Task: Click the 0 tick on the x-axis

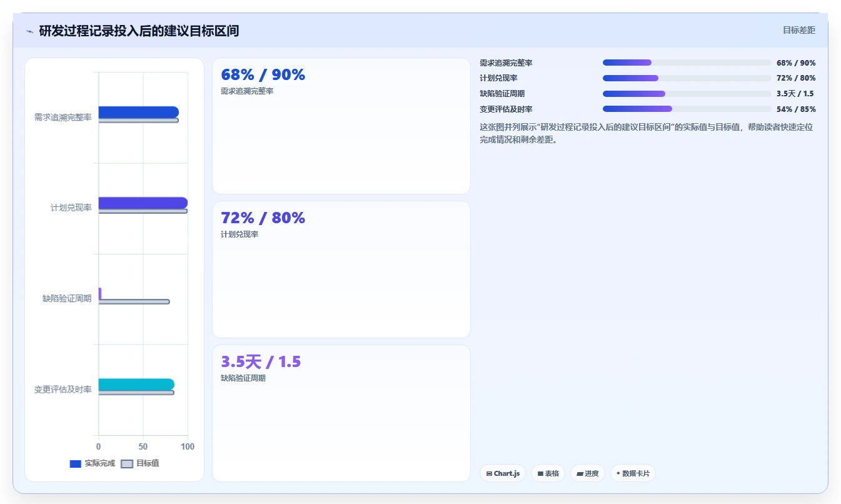Action: [x=98, y=446]
